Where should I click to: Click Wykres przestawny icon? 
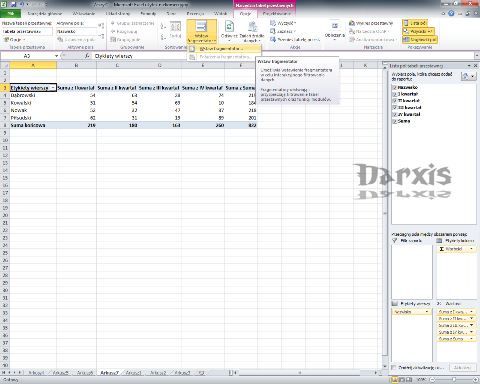click(x=352, y=23)
